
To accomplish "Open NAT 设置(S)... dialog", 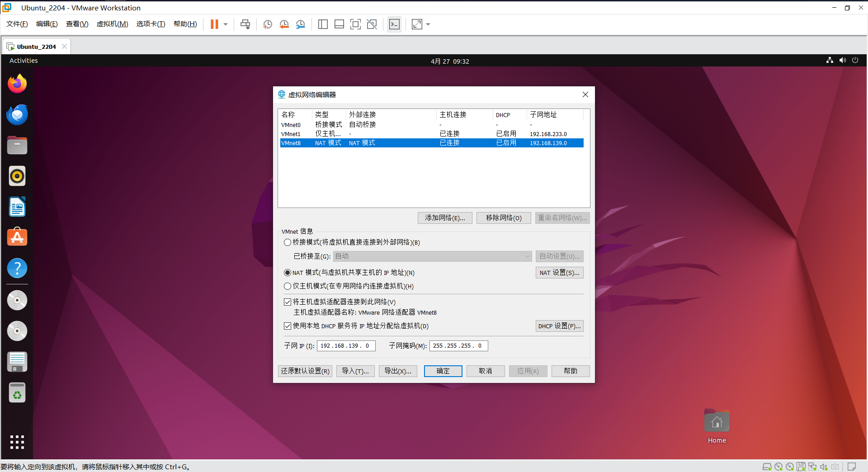I will click(559, 273).
